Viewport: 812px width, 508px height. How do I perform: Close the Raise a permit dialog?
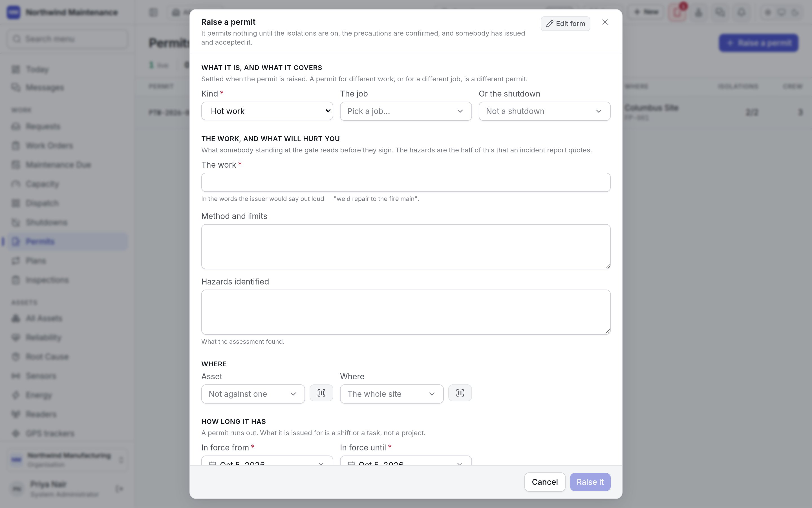(x=605, y=22)
